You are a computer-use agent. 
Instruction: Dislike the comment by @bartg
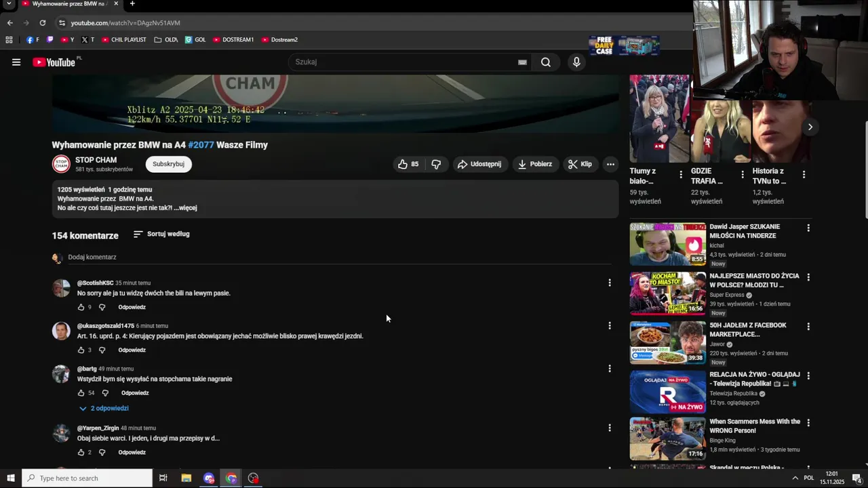coord(105,392)
